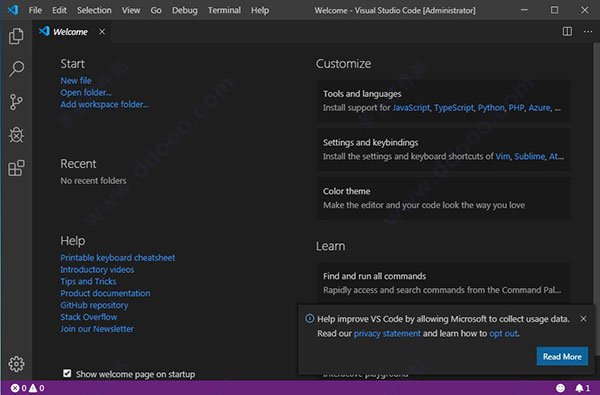Open the Extensions view icon
The height and width of the screenshot is (395, 600).
[16, 168]
